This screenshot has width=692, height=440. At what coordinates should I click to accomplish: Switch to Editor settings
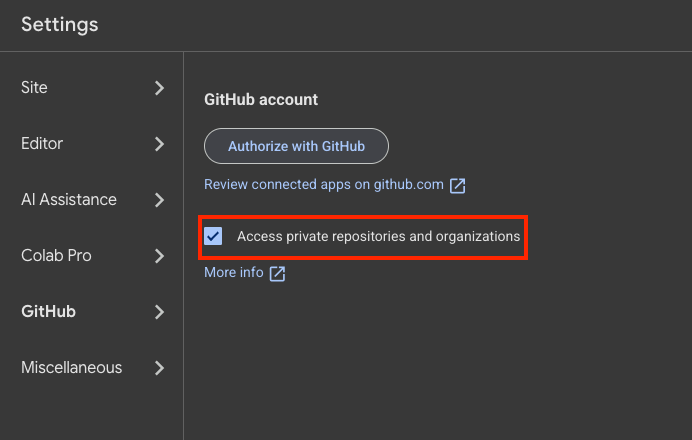pos(42,143)
